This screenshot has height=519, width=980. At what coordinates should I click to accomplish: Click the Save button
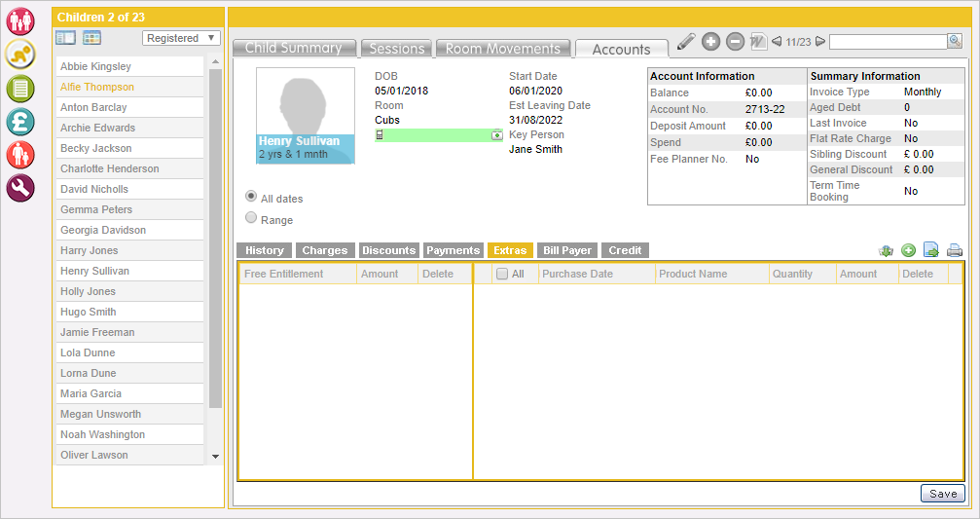(x=942, y=494)
